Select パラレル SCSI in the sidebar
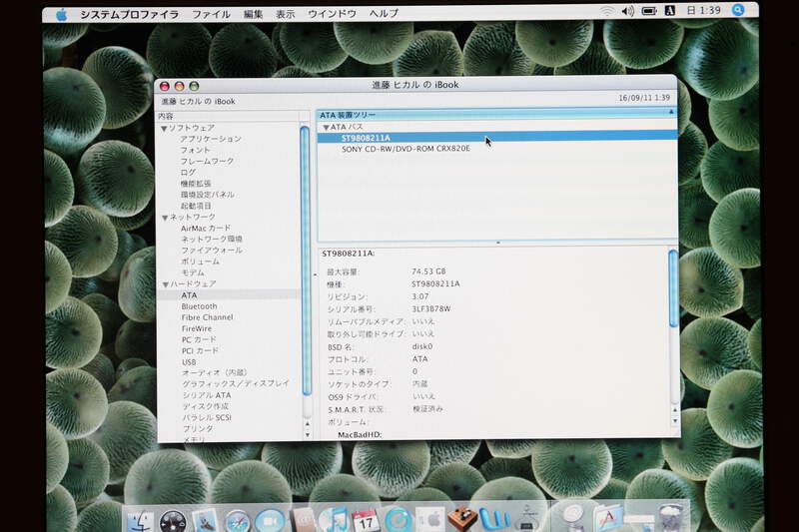Image resolution: width=799 pixels, height=532 pixels. coord(207,417)
